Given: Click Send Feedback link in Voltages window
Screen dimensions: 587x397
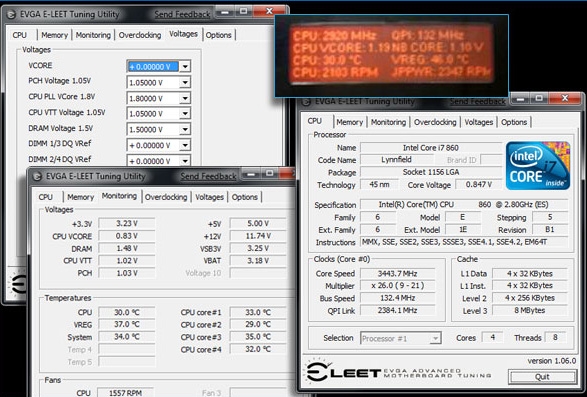Looking at the screenshot, I should [x=182, y=15].
